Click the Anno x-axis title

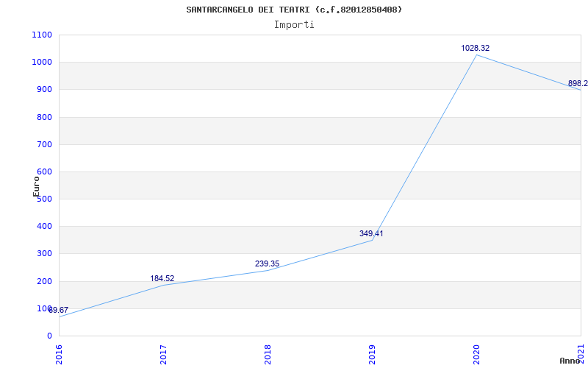click(x=570, y=361)
